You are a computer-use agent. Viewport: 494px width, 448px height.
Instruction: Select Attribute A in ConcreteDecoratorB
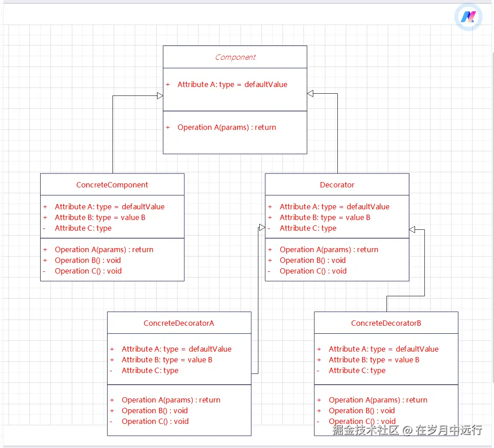tap(383, 349)
